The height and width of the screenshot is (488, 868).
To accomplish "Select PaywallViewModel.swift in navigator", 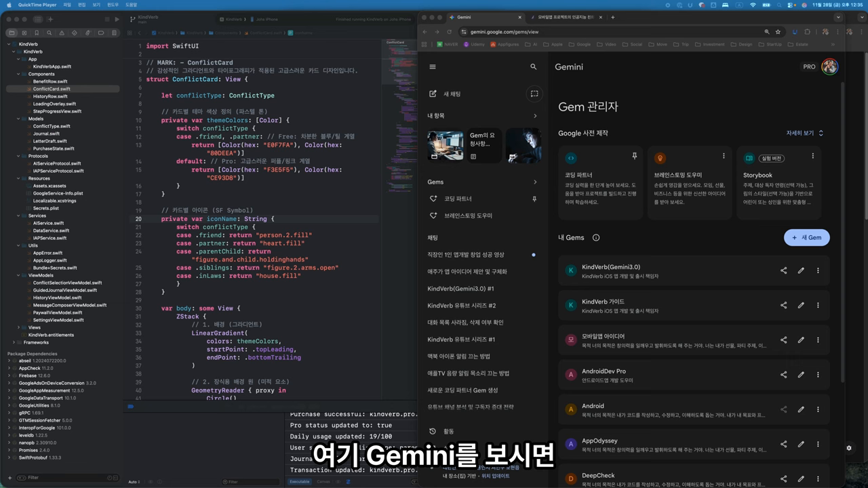I will (x=58, y=312).
